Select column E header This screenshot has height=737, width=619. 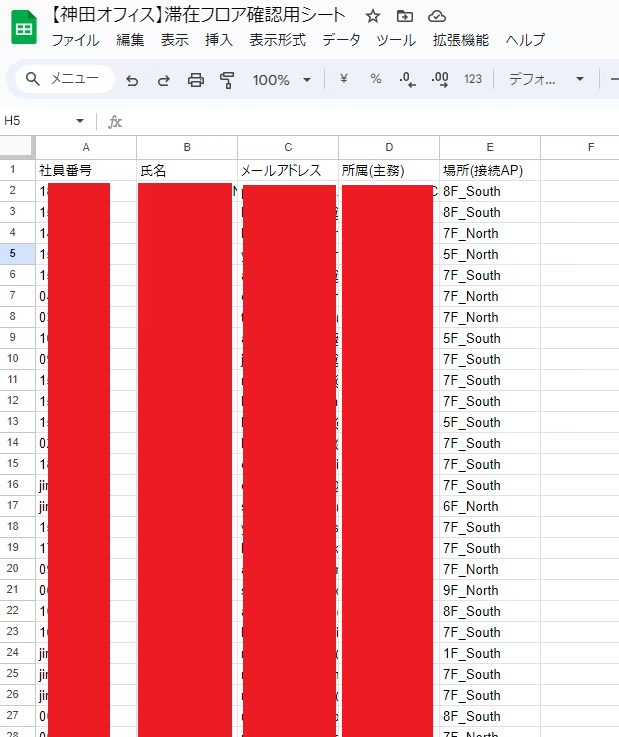[490, 148]
